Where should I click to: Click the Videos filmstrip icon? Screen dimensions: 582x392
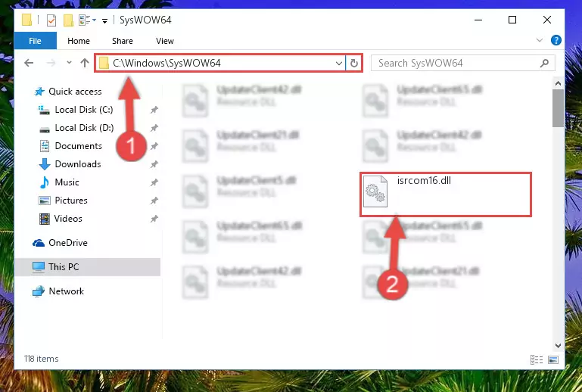pos(45,219)
